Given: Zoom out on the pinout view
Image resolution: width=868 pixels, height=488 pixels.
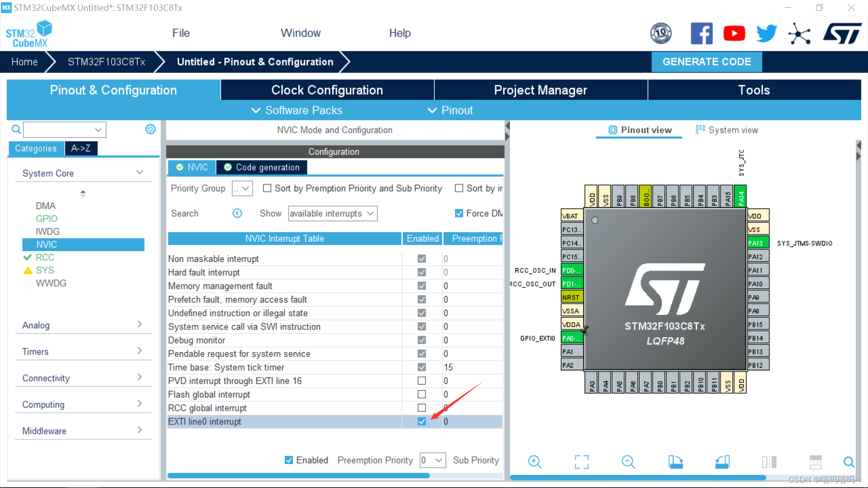Looking at the screenshot, I should click(x=628, y=461).
